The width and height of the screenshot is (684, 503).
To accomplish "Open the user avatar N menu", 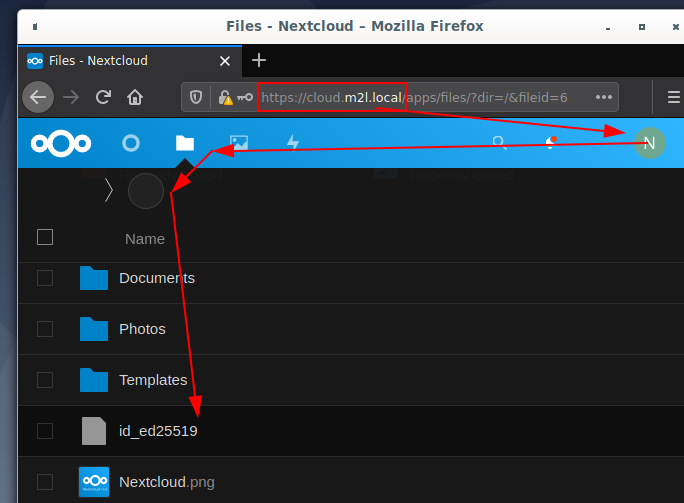I will (x=650, y=143).
